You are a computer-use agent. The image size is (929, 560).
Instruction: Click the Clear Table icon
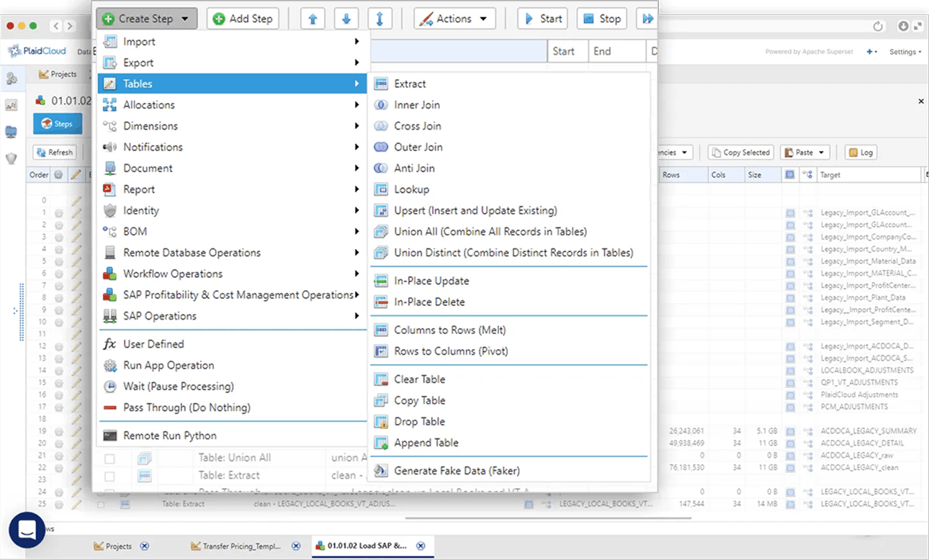pos(381,379)
